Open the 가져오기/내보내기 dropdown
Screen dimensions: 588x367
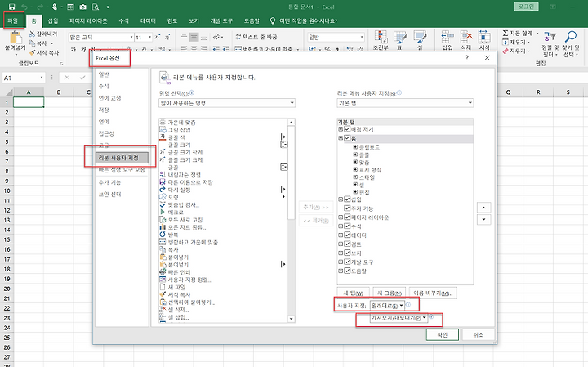(399, 318)
